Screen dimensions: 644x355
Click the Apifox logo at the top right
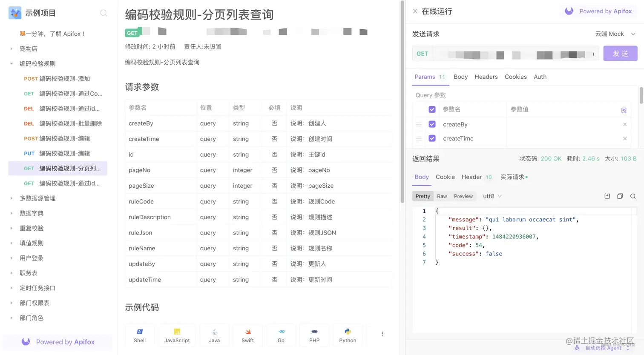(569, 11)
